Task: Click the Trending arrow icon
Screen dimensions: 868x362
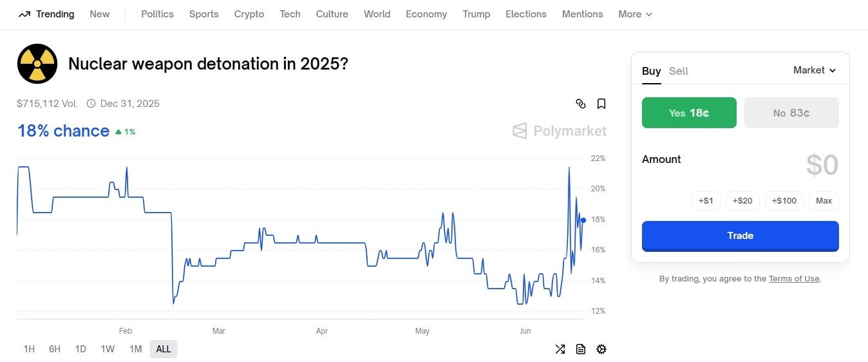Action: (x=24, y=14)
